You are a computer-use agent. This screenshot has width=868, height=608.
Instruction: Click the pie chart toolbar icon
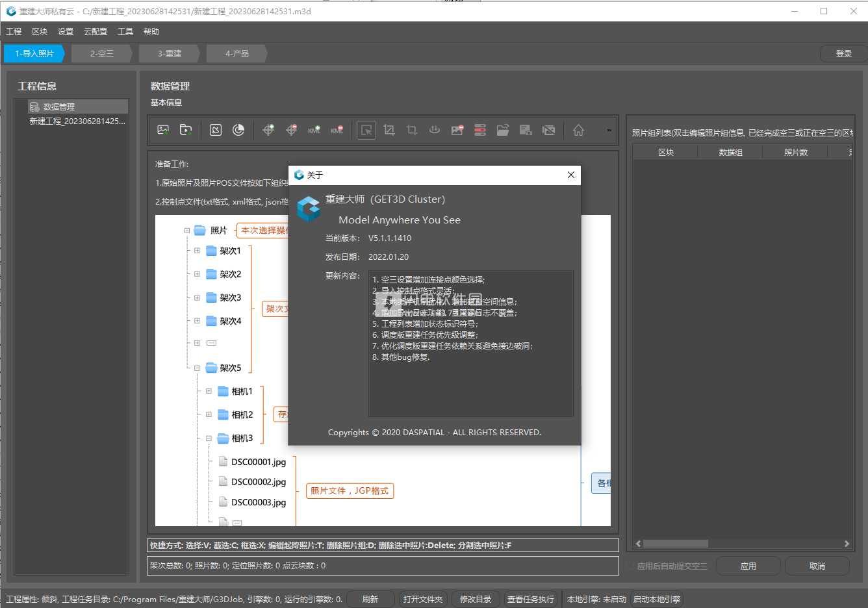pyautogui.click(x=238, y=130)
